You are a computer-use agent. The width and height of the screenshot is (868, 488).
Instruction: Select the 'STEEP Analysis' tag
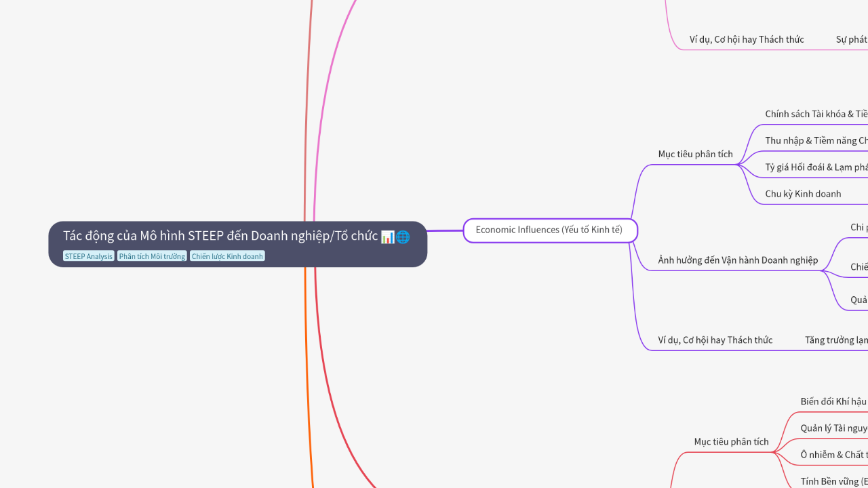pos(88,256)
